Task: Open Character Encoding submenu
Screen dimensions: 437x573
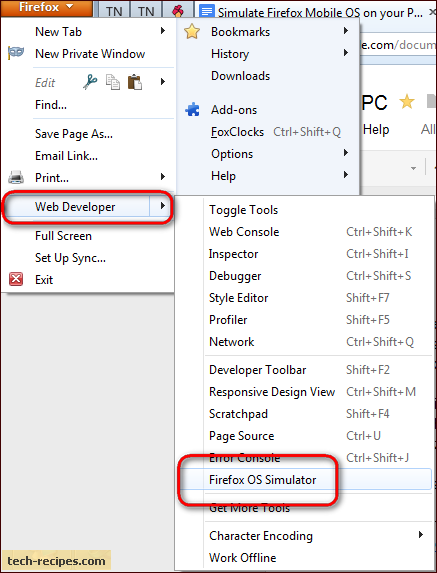Action: [304, 536]
